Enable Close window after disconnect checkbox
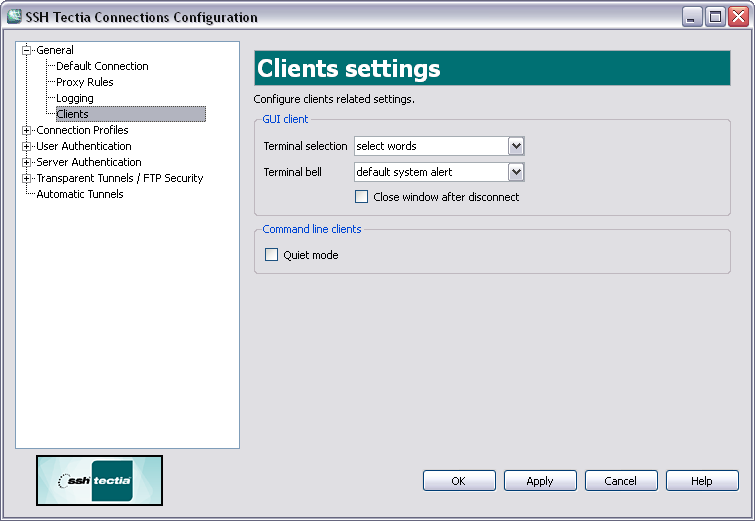755x521 pixels. tap(361, 197)
